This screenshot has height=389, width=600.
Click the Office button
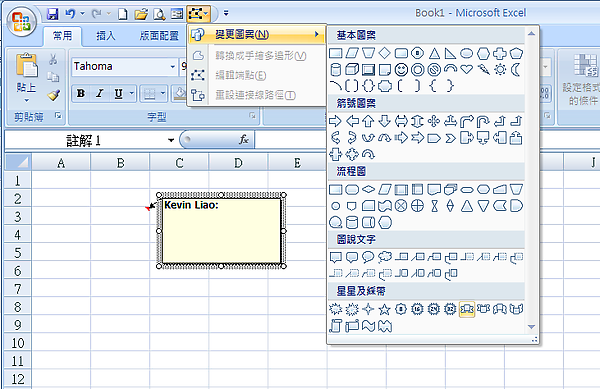(21, 21)
